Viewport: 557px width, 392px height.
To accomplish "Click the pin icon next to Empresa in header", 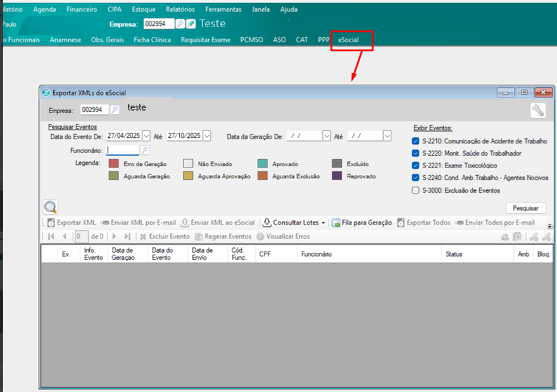I will click(191, 24).
